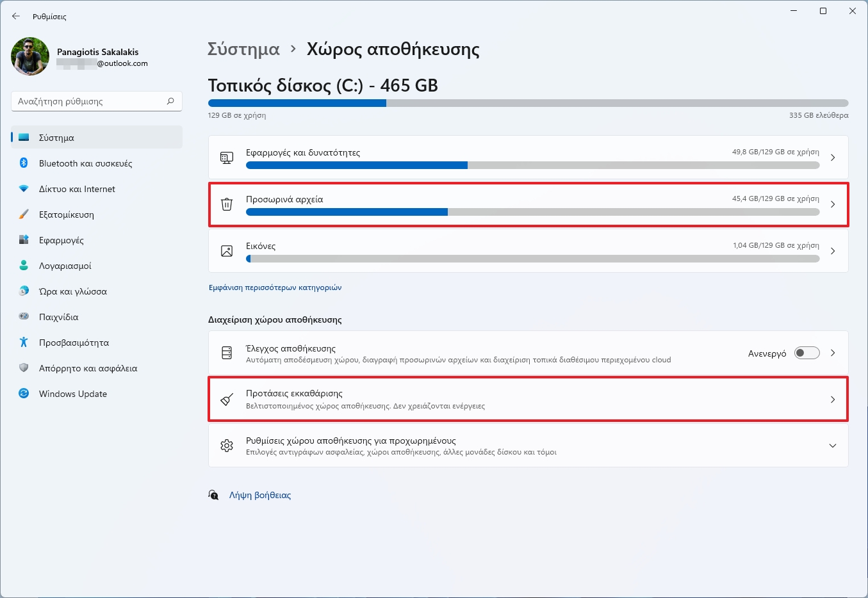Image resolution: width=868 pixels, height=598 pixels.
Task: Click Εμφάνιση περισσότερων κατηγοριών link
Action: coord(275,287)
